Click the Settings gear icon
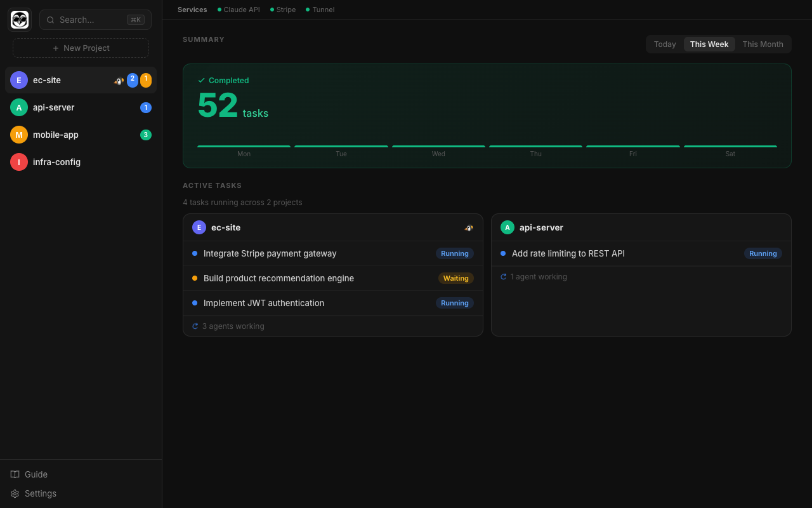 tap(15, 493)
